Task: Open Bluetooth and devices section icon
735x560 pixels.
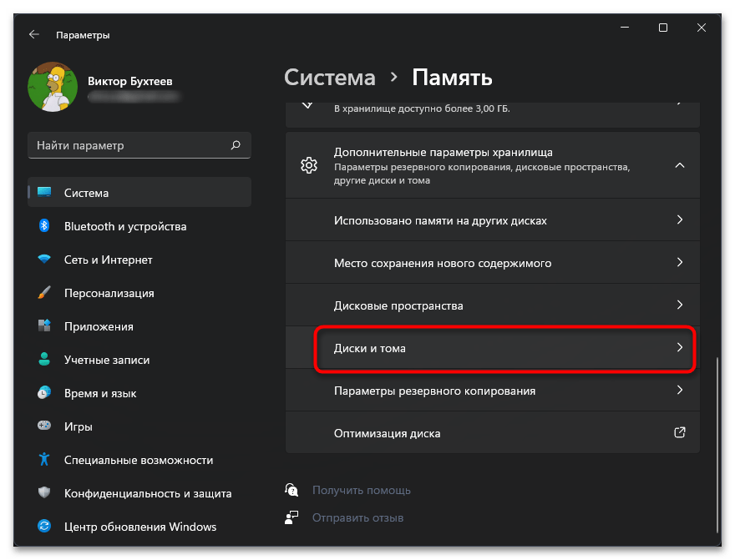Action: point(45,226)
